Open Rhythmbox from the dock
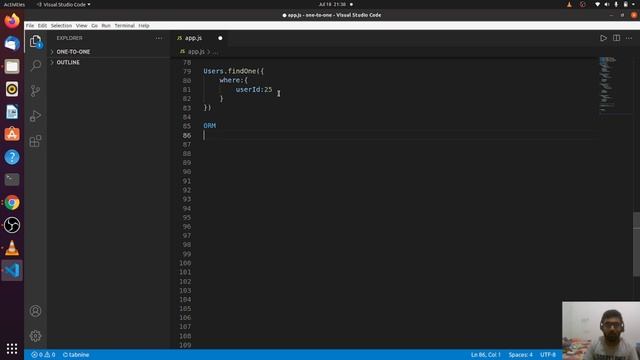The height and width of the screenshot is (360, 640). click(12, 89)
